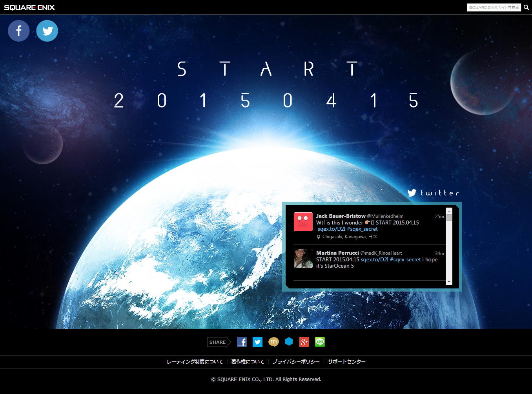Share via Facebook icon in footer
Image resolution: width=532 pixels, height=394 pixels.
(242, 342)
